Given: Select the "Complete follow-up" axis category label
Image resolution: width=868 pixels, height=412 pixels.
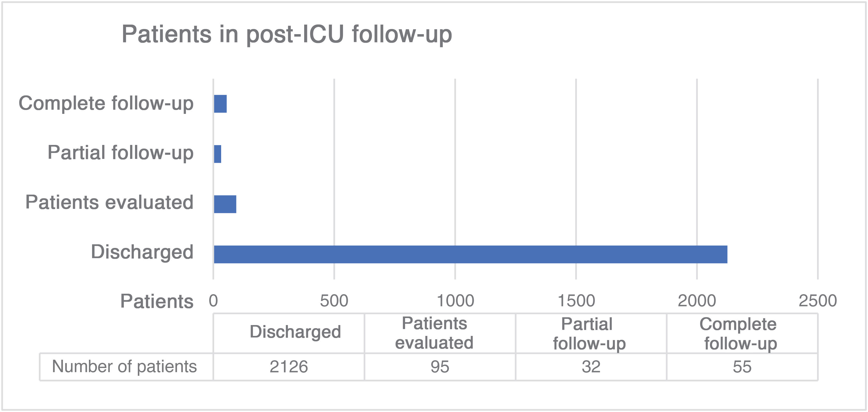Looking at the screenshot, I should point(106,103).
